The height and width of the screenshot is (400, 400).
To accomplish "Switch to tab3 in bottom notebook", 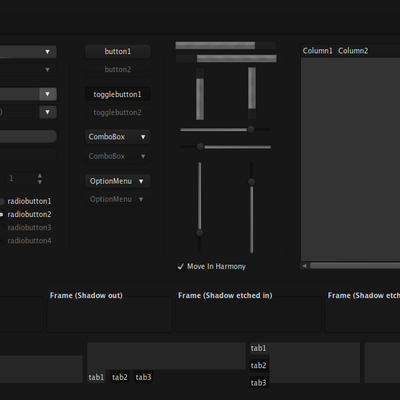I will [x=143, y=377].
